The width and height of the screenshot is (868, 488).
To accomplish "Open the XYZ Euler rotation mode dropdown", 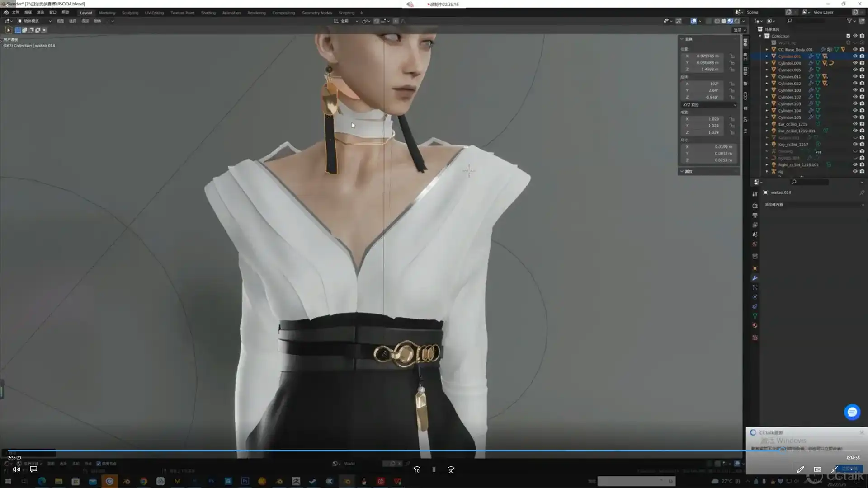I will click(709, 105).
